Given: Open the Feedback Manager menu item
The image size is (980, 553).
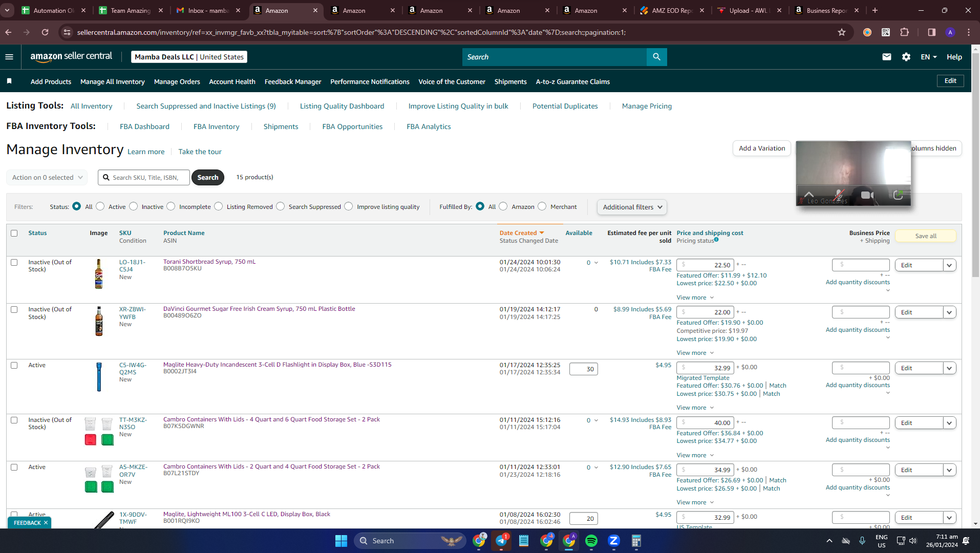Looking at the screenshot, I should click(x=293, y=81).
